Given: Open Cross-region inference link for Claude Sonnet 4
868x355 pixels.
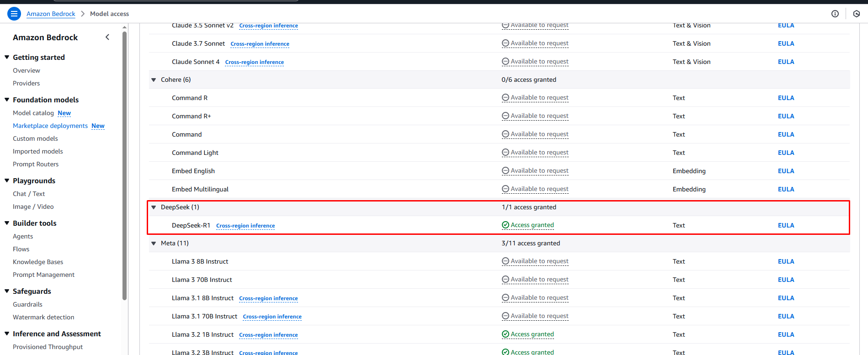Looking at the screenshot, I should coord(255,62).
